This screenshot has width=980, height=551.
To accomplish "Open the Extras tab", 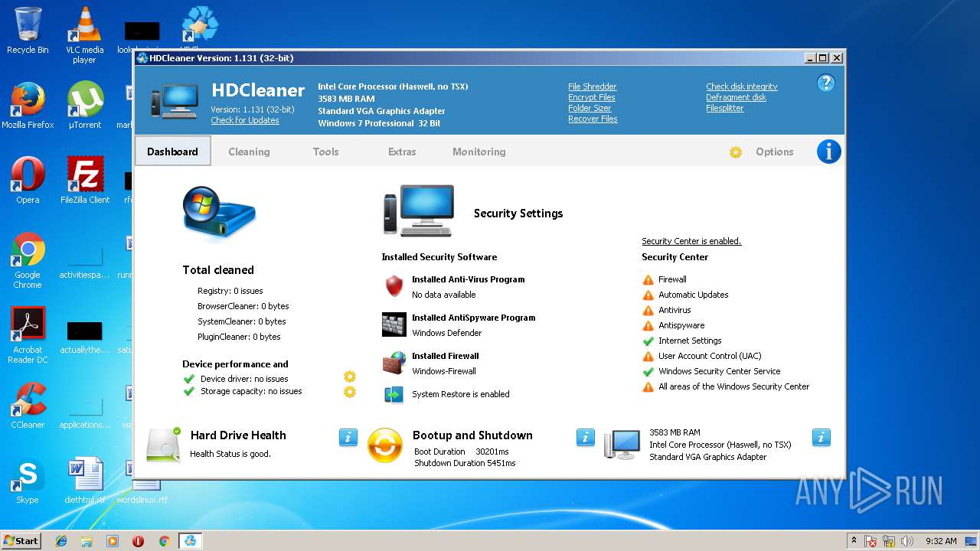I will coord(402,152).
